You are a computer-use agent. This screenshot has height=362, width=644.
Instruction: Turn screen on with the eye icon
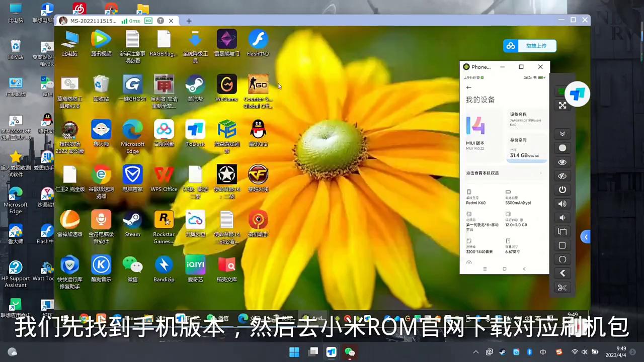coord(562,162)
